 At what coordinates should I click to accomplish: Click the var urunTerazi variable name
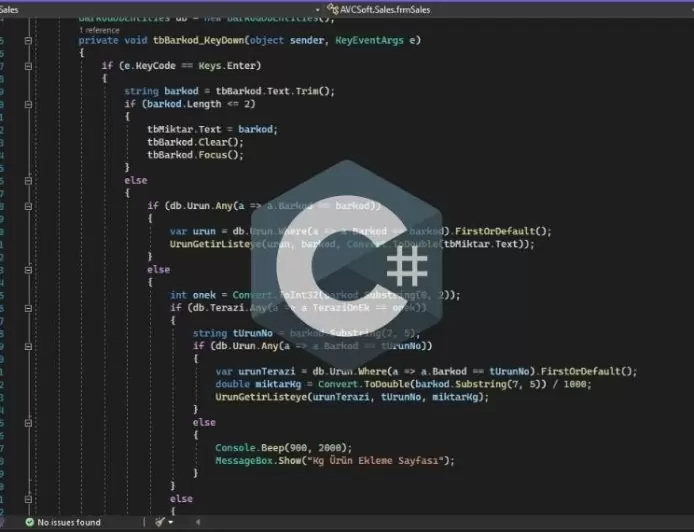(x=266, y=371)
